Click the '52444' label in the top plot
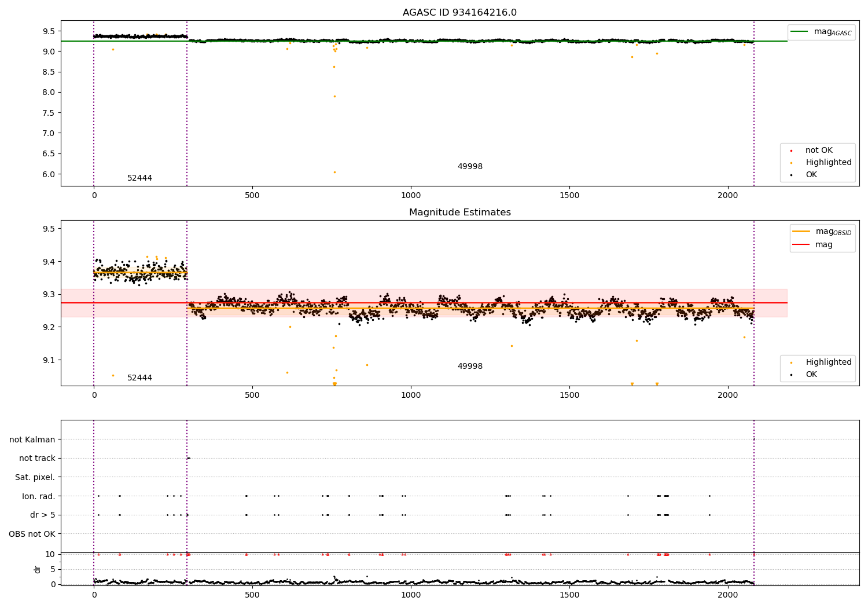 tap(139, 178)
